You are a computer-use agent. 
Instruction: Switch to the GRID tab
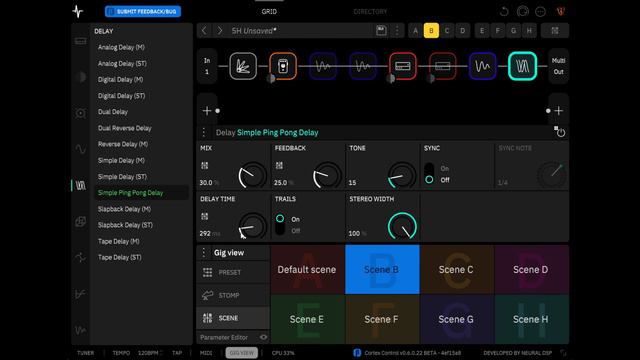click(269, 11)
